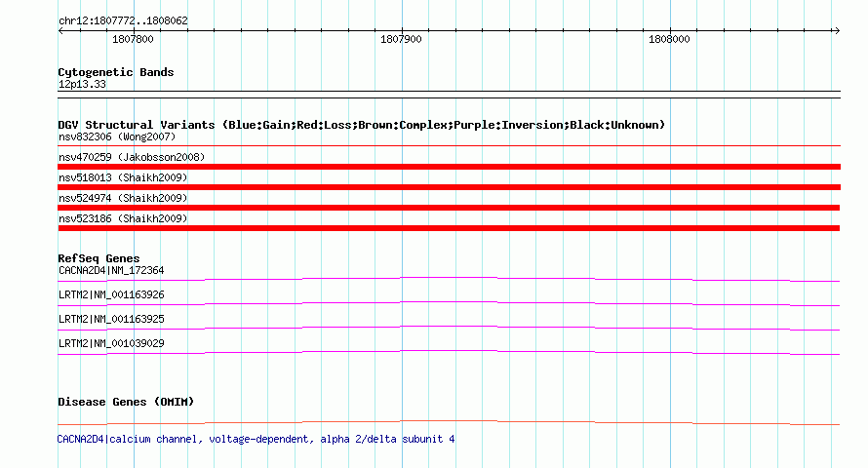Click the right arrow end of ruler
Viewport: 868px width, 468px height.
(x=837, y=31)
